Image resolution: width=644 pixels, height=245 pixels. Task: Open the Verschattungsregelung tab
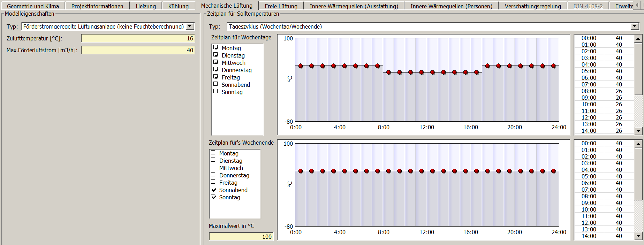533,6
